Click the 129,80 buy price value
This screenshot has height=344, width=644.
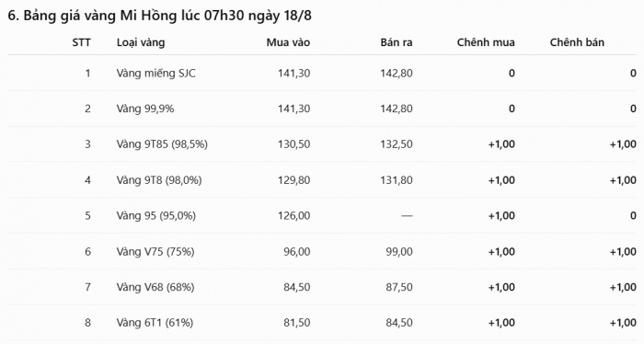click(x=294, y=180)
